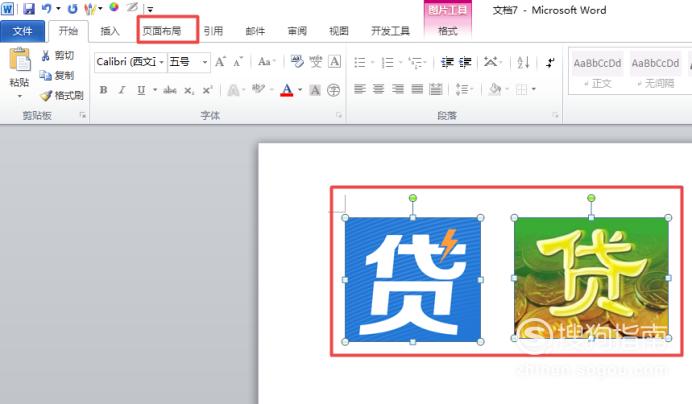Screen dimensions: 692x404
Task: Click the Strikethrough (abc) icon
Action: [x=169, y=90]
